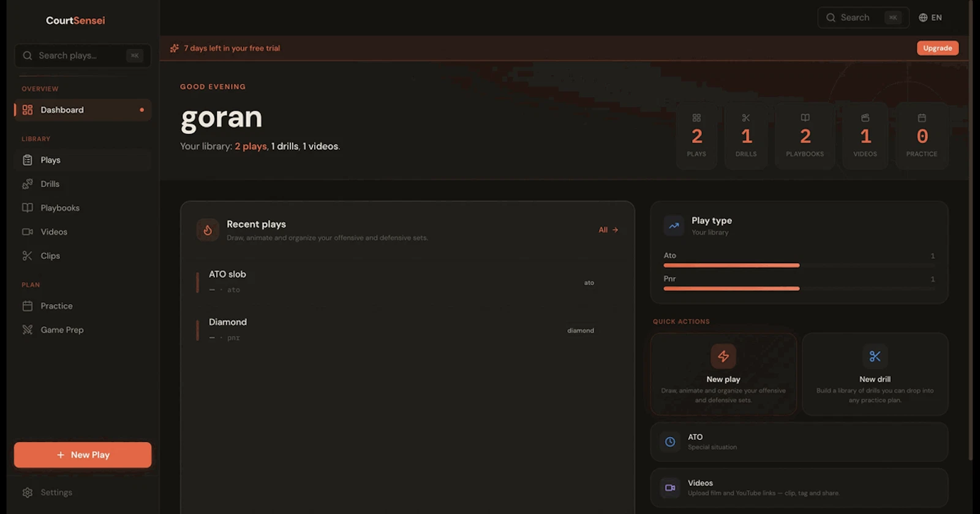Click the page vertical scrollbar
980x514 pixels.
(970, 230)
